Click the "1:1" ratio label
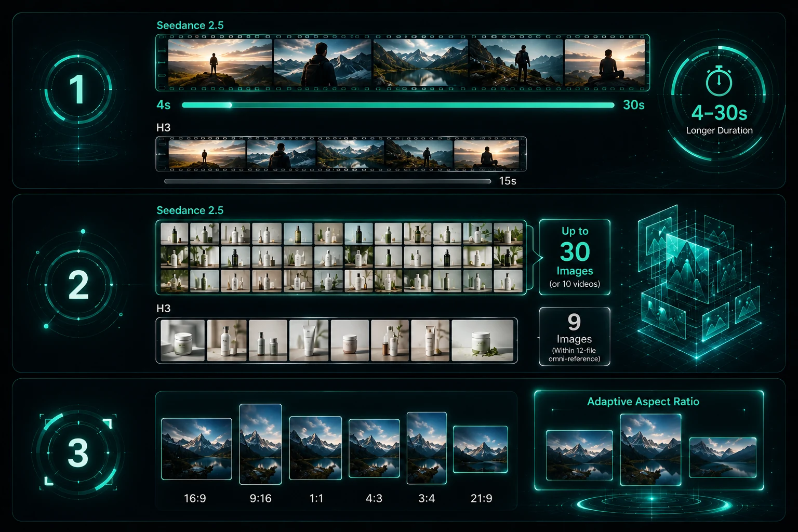The image size is (798, 532). [316, 499]
